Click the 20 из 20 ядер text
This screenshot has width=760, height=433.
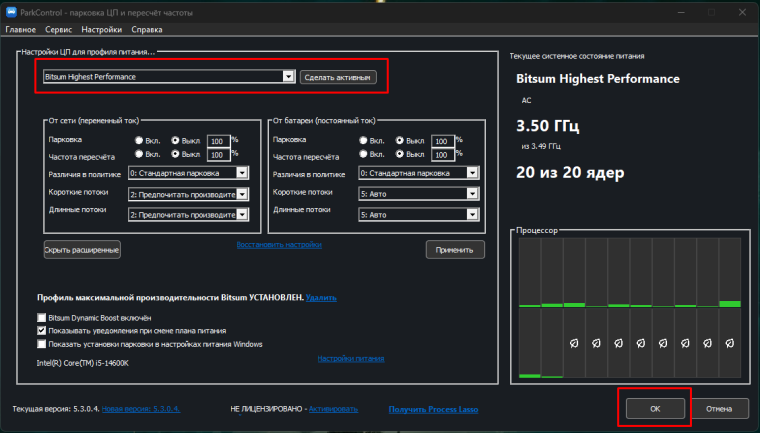coord(570,172)
